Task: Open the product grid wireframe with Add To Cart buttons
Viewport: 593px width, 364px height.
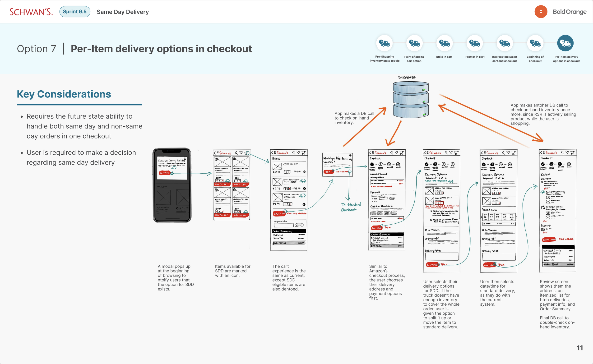Action: [x=231, y=185]
